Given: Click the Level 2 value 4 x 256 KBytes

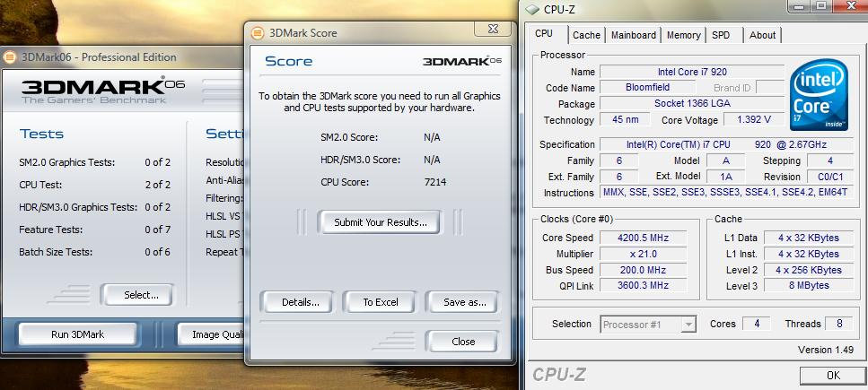Looking at the screenshot, I should pos(808,270).
